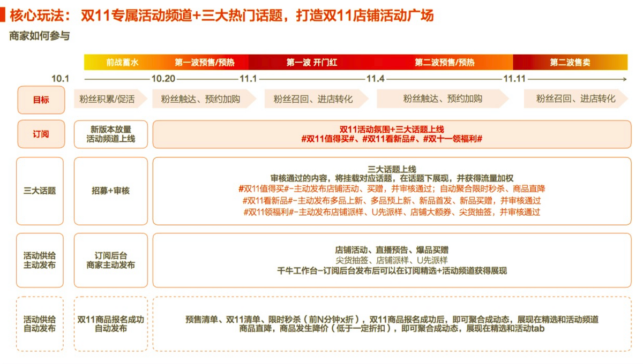Click the 订阅 row label box
This screenshot has height=364, width=643.
(x=41, y=134)
